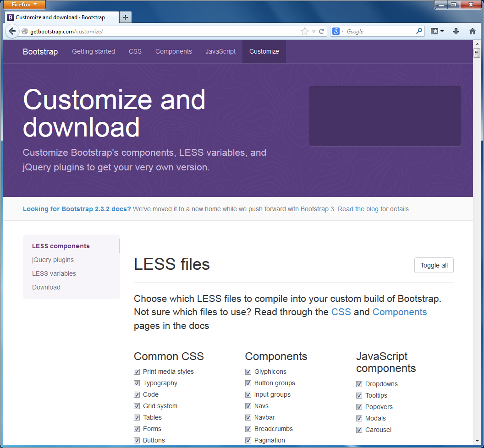Uncheck the Input groups checkbox

pos(248,394)
